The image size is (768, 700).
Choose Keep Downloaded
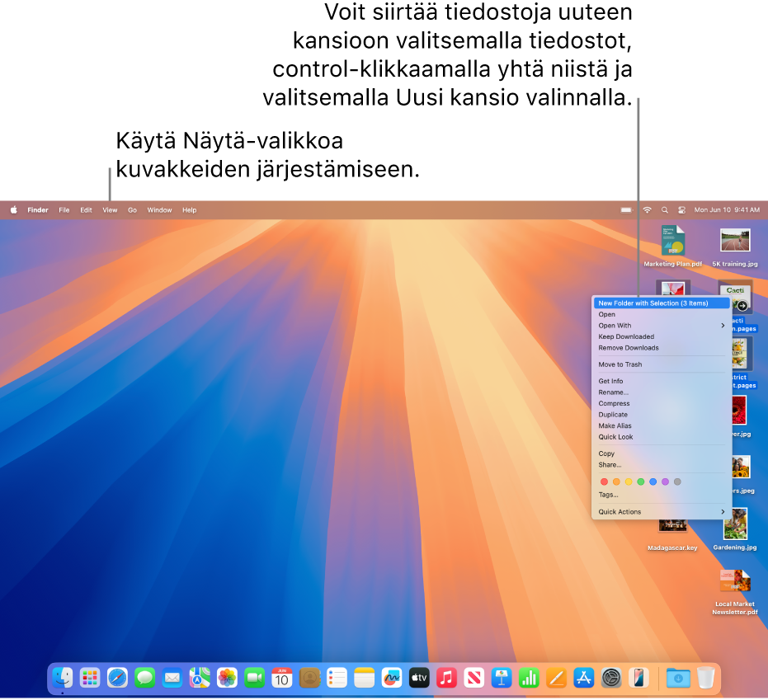[662, 336]
